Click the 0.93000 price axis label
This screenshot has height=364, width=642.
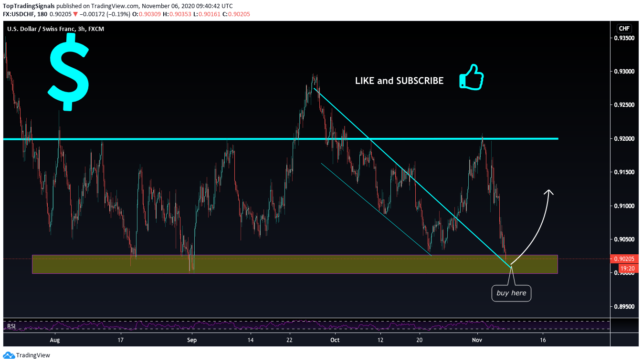tap(624, 72)
